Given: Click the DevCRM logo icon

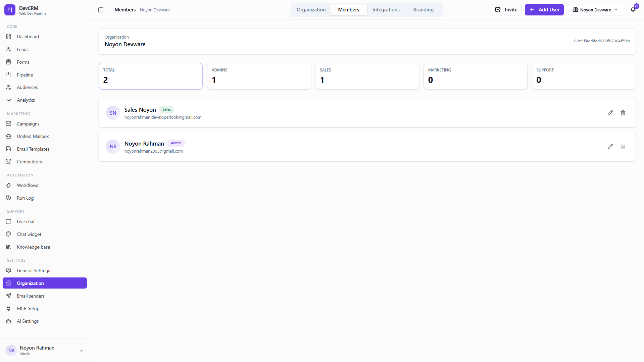Looking at the screenshot, I should tap(10, 10).
